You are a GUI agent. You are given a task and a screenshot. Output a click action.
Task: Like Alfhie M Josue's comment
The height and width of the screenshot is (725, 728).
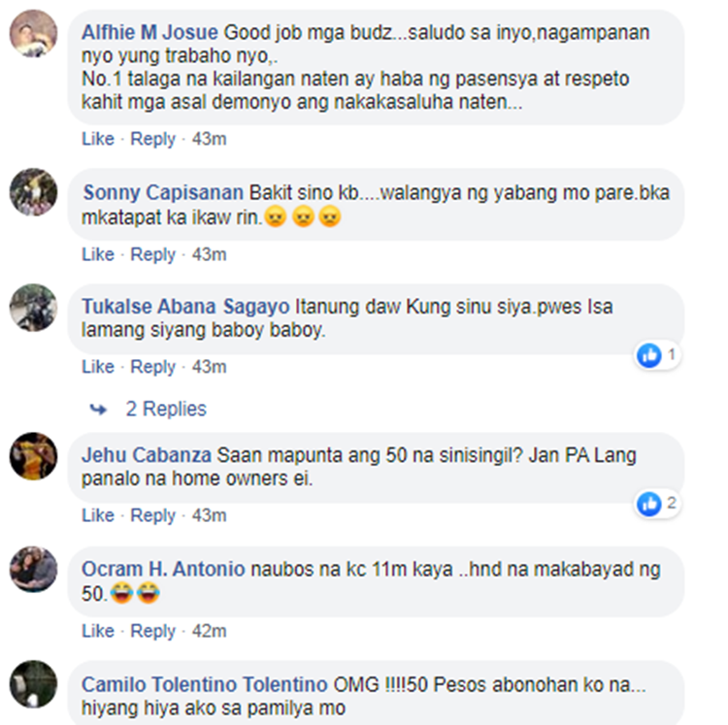coord(98,139)
